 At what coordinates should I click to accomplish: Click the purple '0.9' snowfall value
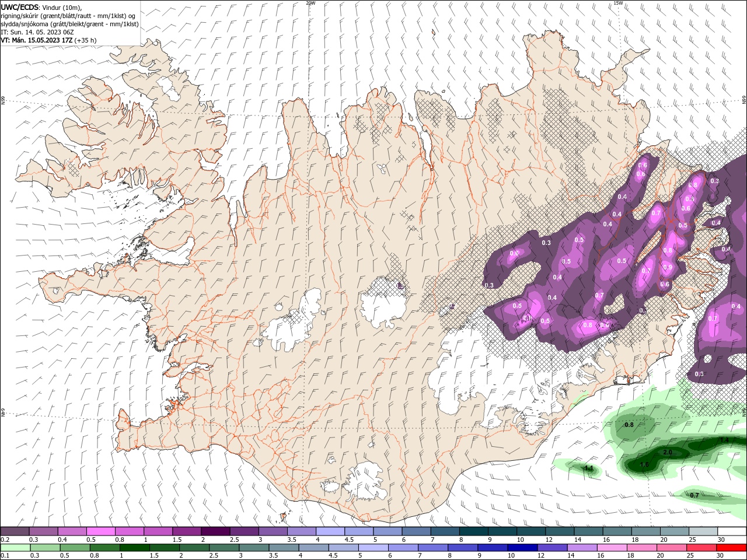pos(668,267)
